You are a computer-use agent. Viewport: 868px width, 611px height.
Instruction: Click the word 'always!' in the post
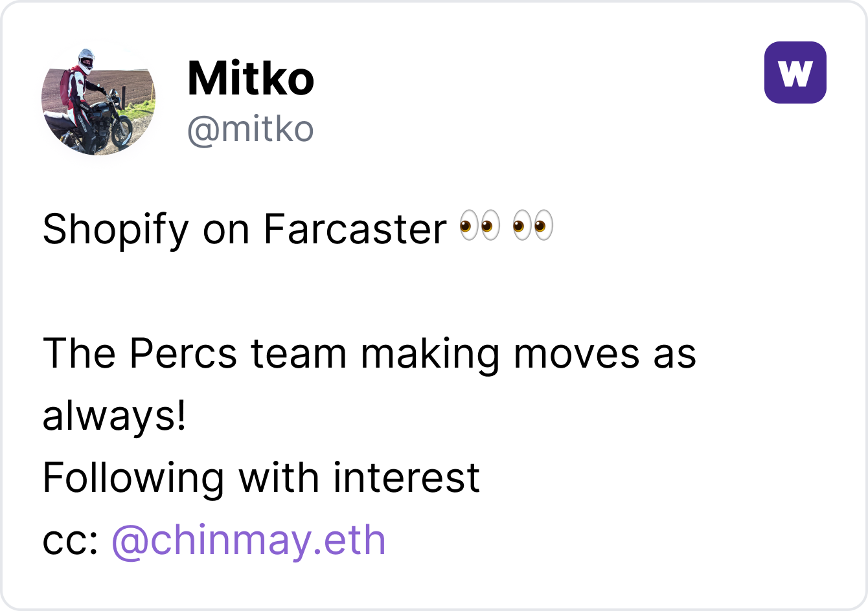tap(114, 416)
